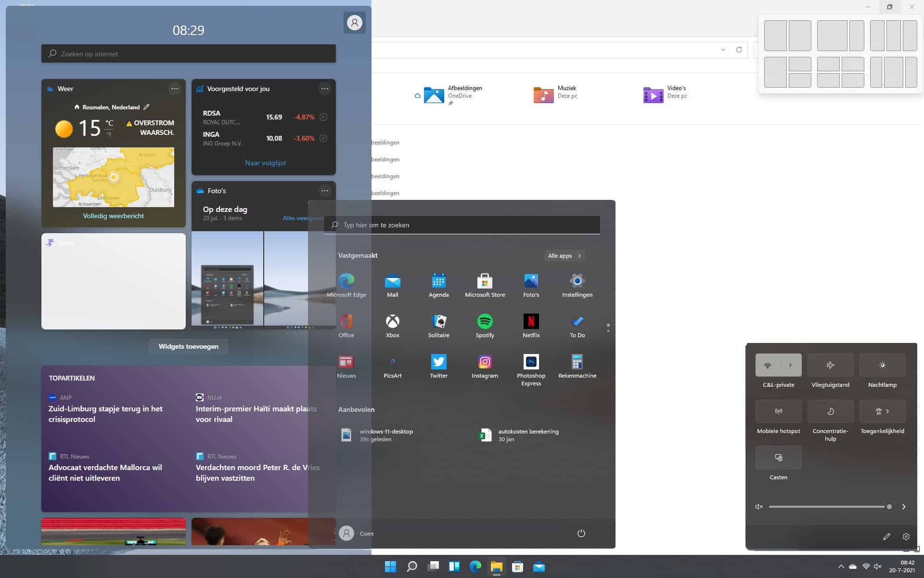Launch the Office app
The height and width of the screenshot is (578, 924).
(346, 326)
